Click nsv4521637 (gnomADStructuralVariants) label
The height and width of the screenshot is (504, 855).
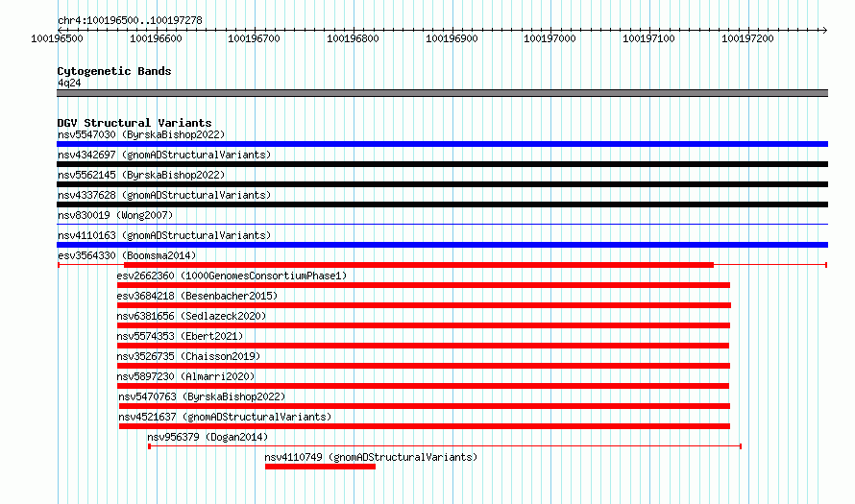point(225,417)
